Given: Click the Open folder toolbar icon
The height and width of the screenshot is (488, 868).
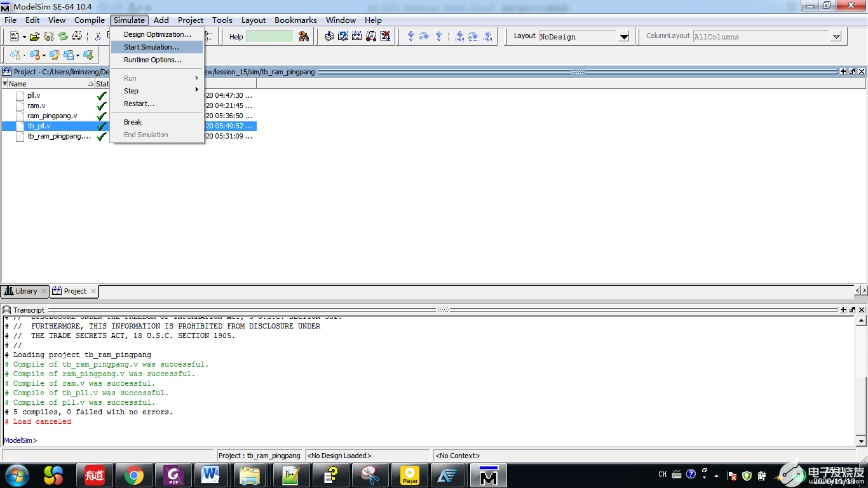Looking at the screenshot, I should tap(35, 37).
